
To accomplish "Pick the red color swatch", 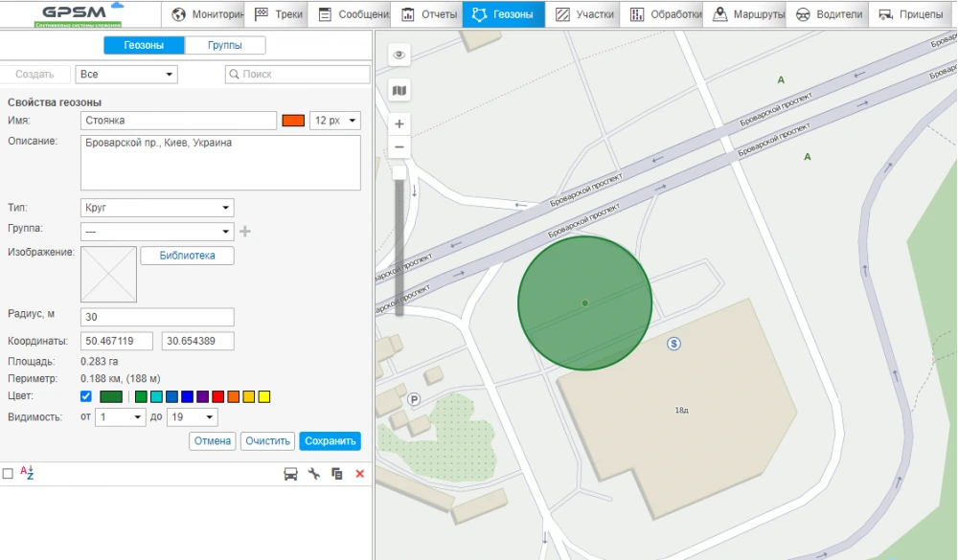I will [x=218, y=396].
